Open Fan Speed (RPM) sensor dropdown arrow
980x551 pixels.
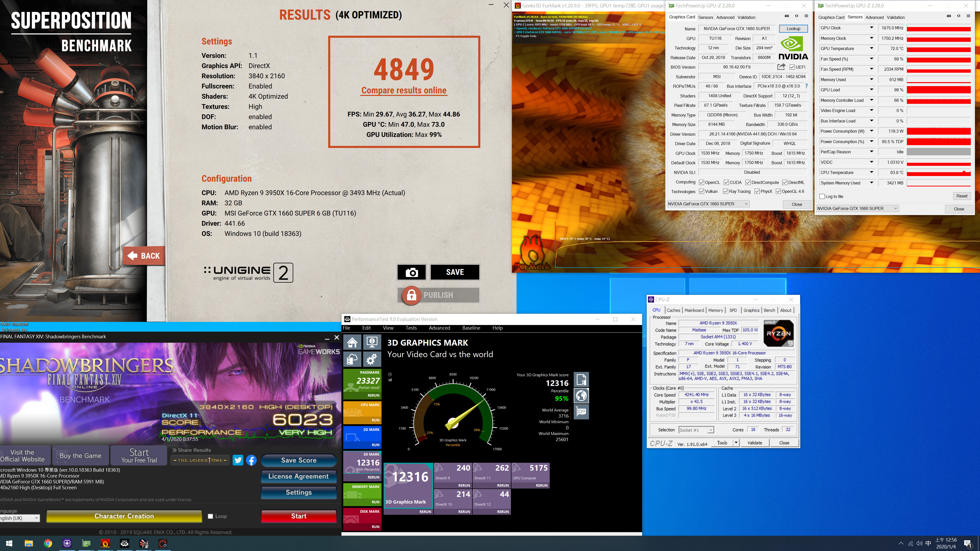coord(871,69)
